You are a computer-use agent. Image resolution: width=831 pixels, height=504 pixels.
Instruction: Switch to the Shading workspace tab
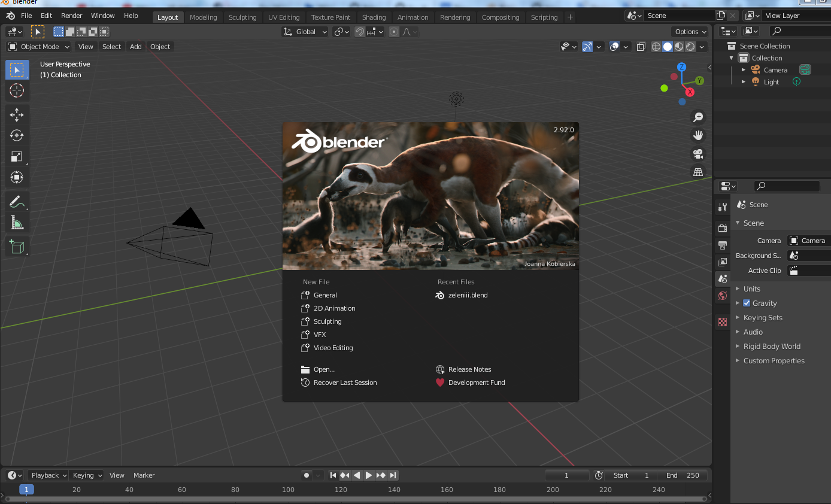[x=374, y=17]
